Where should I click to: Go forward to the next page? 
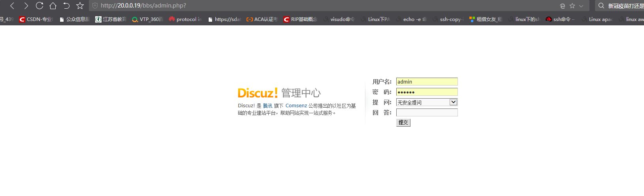click(x=26, y=6)
